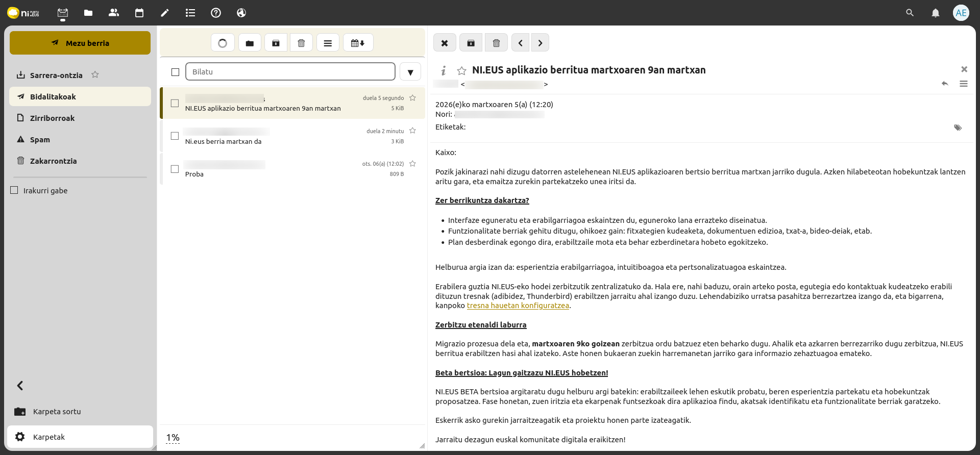The height and width of the screenshot is (455, 980).
Task: Compose mail with Mezu berria button
Action: (80, 43)
